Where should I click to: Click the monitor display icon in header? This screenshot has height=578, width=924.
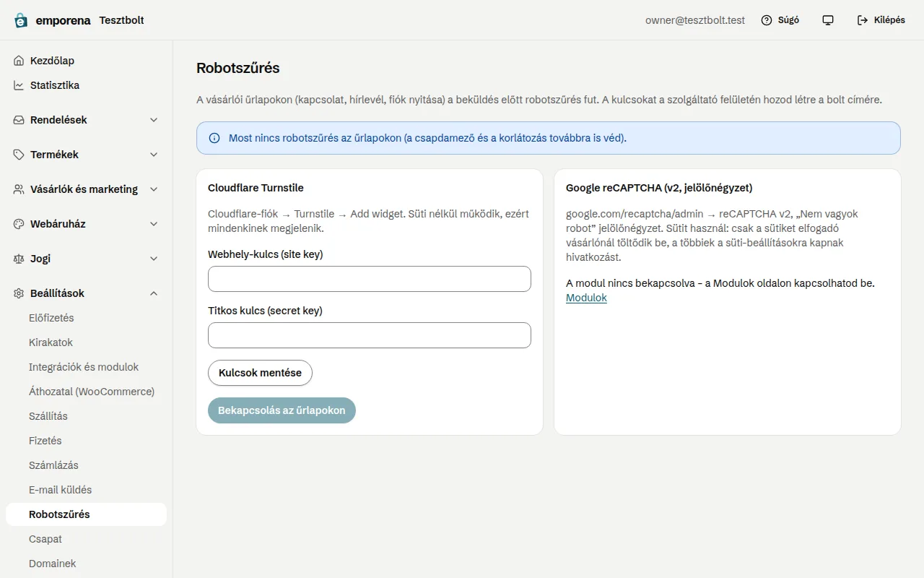[828, 20]
